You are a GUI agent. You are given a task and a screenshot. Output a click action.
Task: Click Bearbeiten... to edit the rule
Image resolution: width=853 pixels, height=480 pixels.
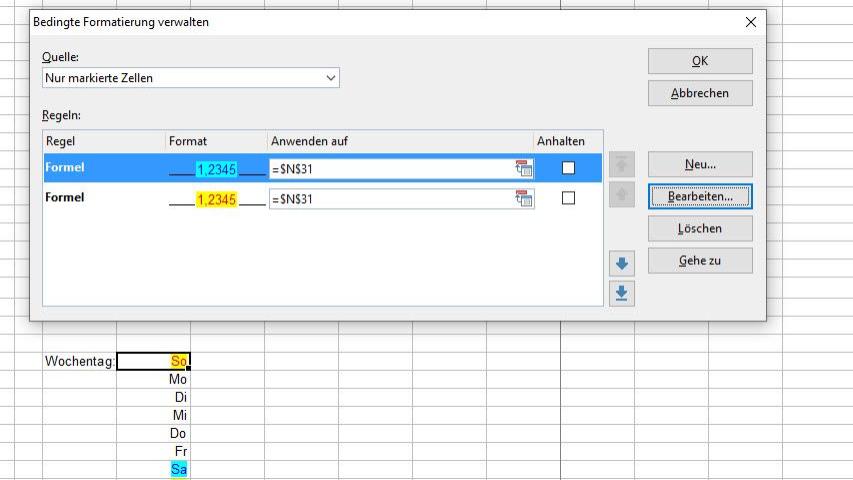tap(699, 196)
